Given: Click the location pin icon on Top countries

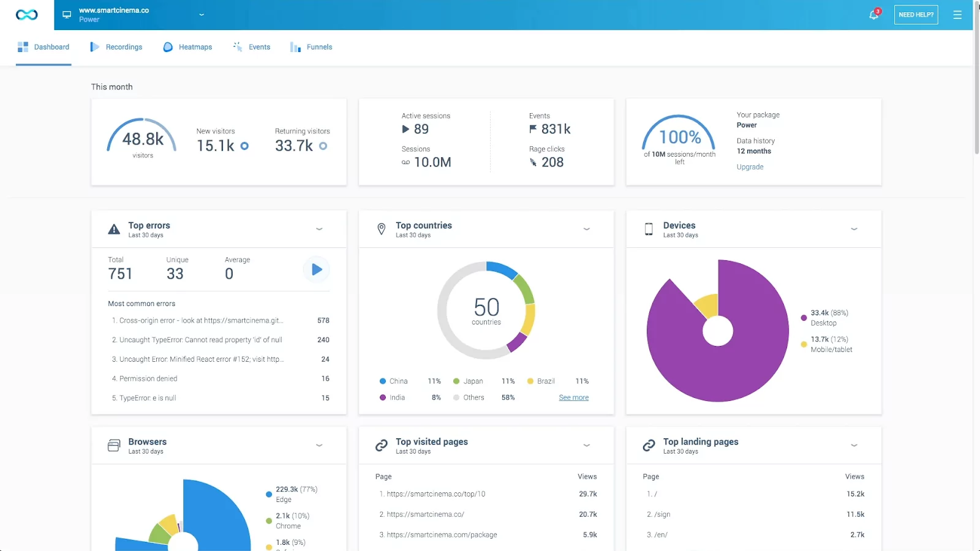Looking at the screenshot, I should click(x=381, y=228).
